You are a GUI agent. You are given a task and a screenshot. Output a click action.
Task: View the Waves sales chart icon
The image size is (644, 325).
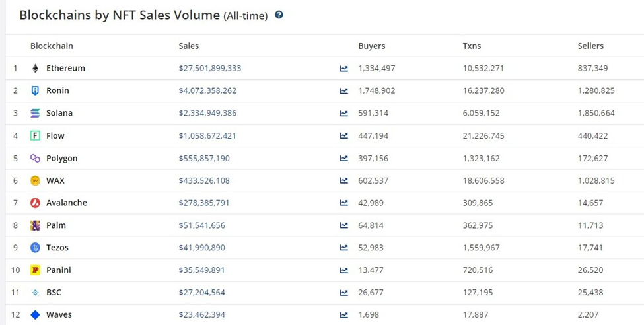click(344, 315)
